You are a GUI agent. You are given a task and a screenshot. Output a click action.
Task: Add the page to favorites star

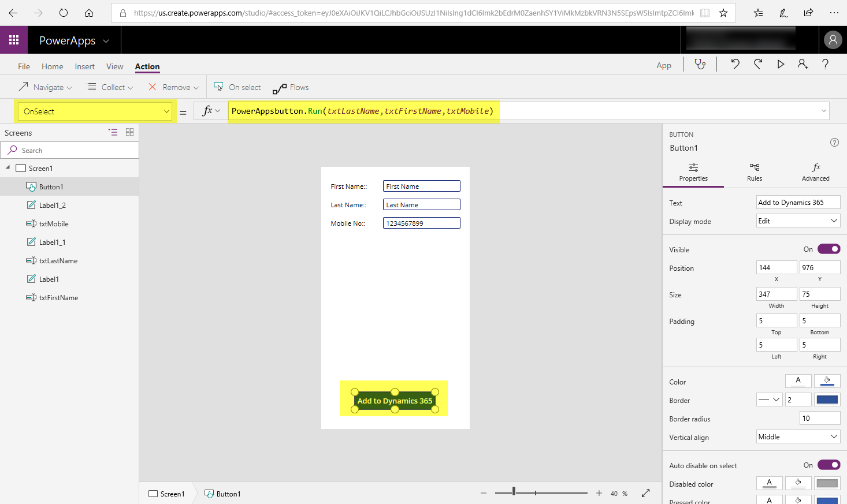[x=723, y=13]
